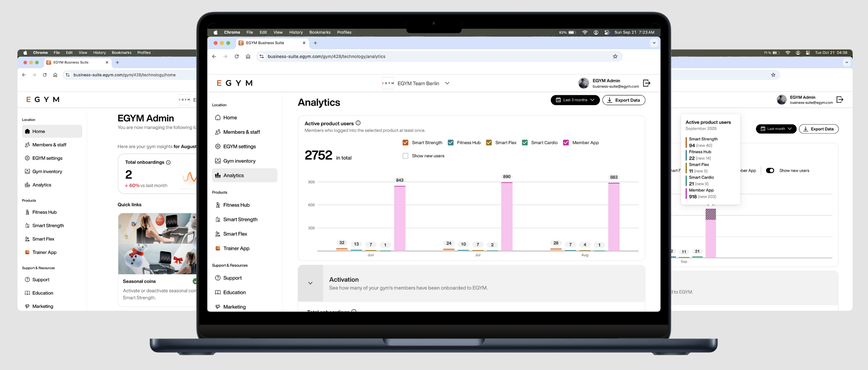Open the History menu in center menu bar
The image size is (868, 370).
[x=296, y=32]
